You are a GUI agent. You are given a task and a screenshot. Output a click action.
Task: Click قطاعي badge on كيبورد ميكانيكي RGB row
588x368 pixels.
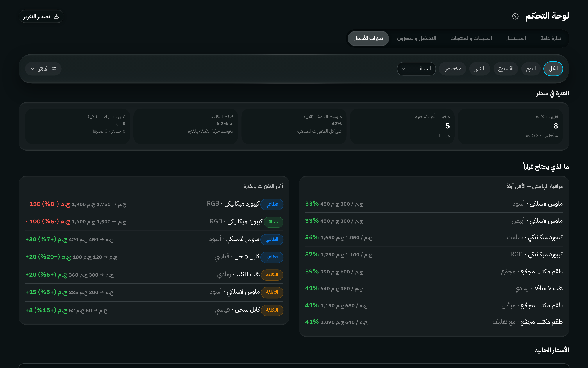point(272,204)
